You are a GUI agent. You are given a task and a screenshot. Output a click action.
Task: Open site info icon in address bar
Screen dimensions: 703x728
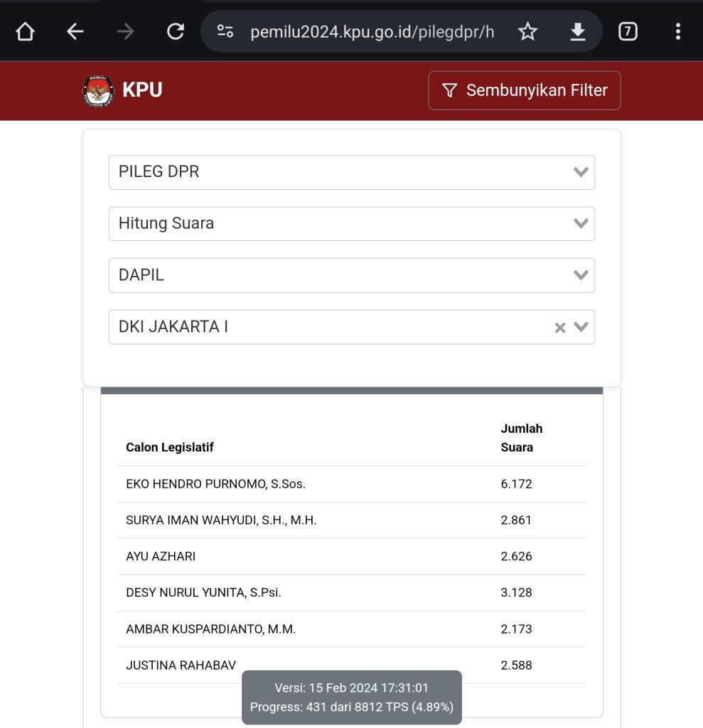point(225,31)
